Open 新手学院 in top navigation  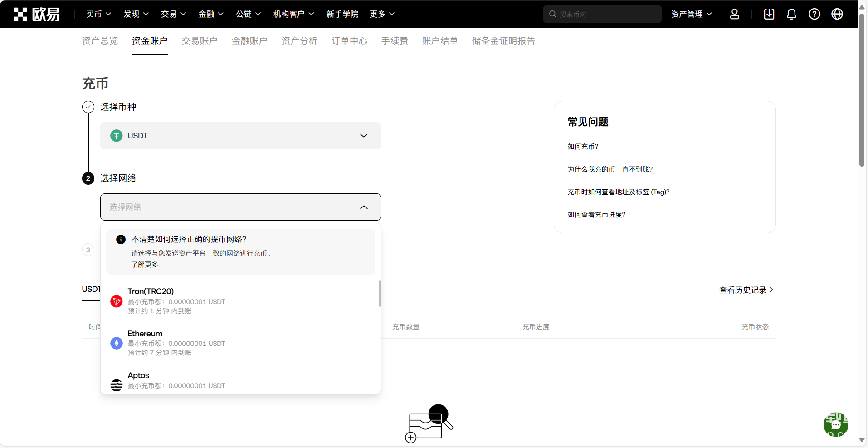coord(342,14)
